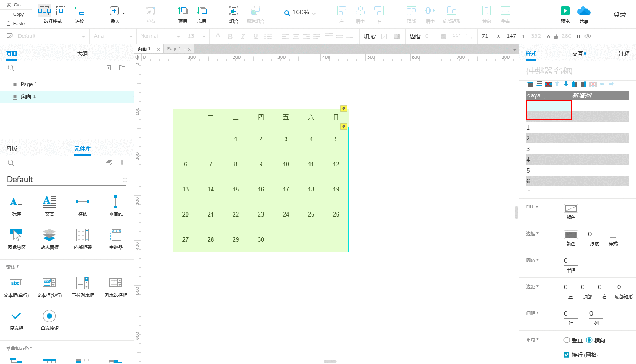Select the 图像热区 hot spot widget

pos(17,239)
